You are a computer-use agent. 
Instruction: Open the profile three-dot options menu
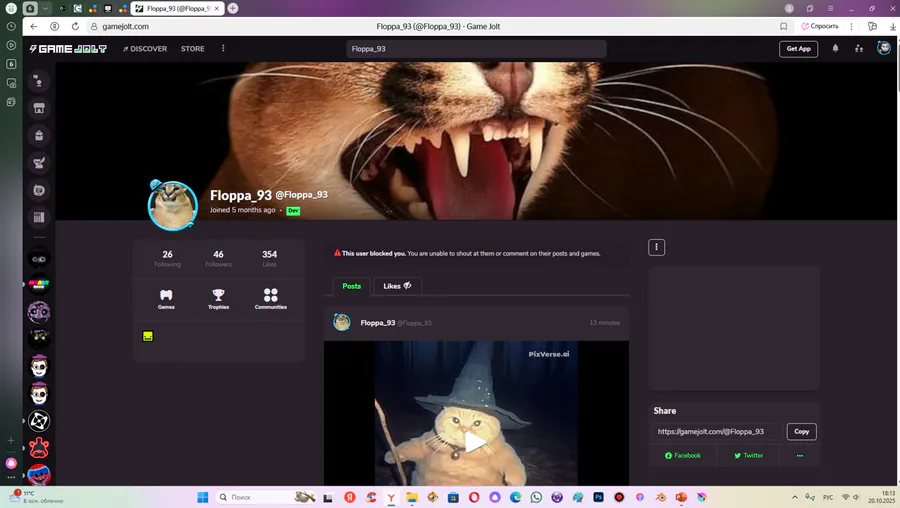click(x=656, y=247)
